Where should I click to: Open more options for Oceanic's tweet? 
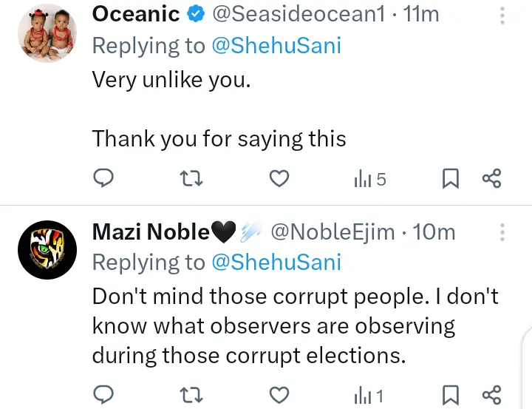click(503, 16)
